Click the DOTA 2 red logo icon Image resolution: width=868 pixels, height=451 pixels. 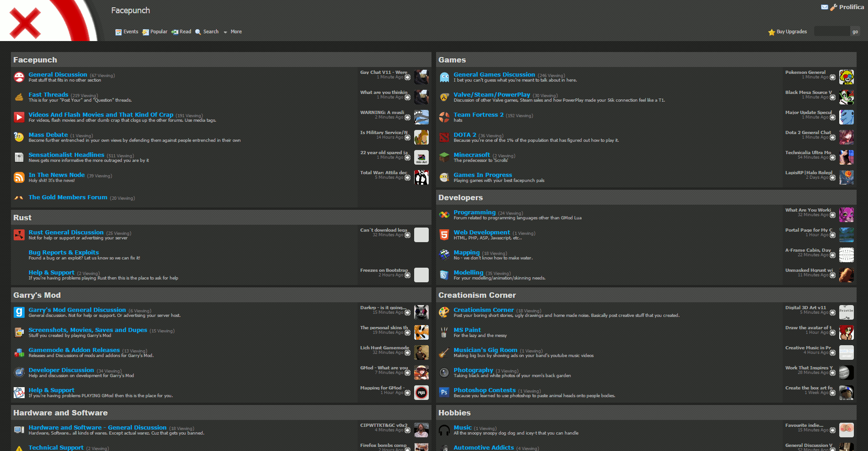click(444, 137)
